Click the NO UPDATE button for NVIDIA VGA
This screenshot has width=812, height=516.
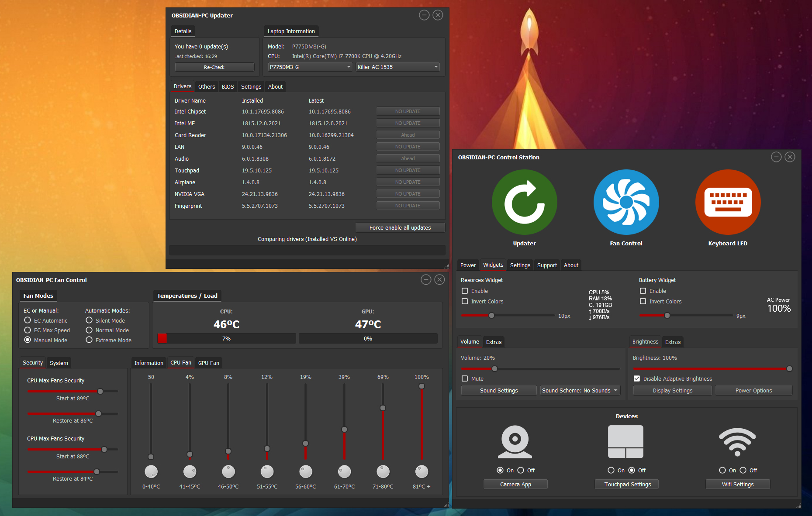coord(408,194)
